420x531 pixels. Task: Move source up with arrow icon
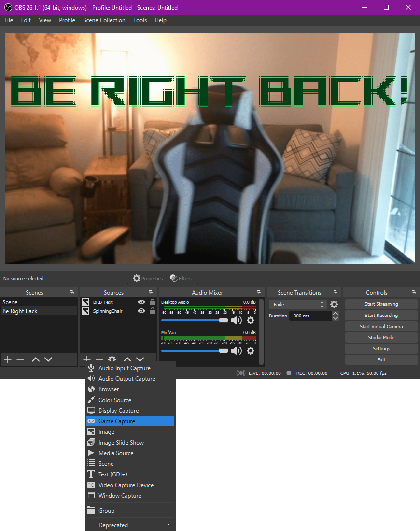127,359
